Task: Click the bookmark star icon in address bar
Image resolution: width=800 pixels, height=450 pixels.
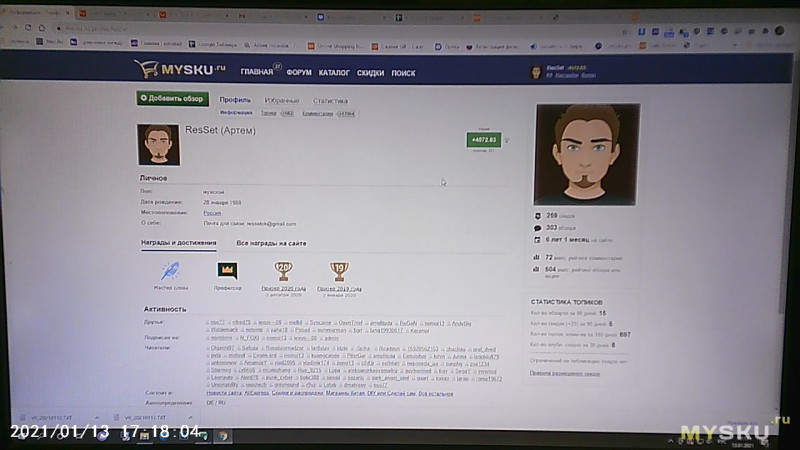Action: [625, 32]
